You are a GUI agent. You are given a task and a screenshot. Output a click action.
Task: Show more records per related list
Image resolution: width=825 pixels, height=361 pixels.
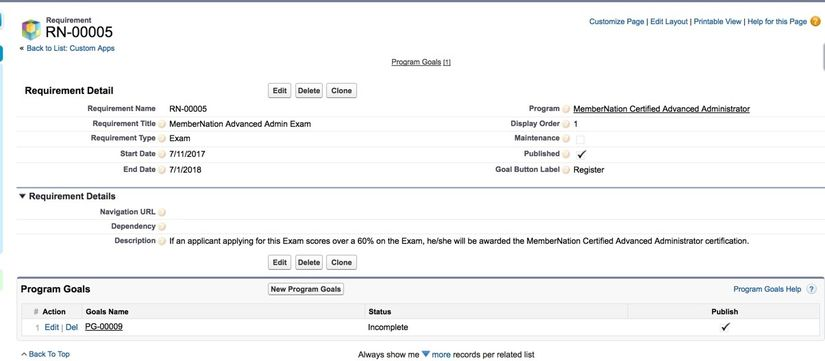coord(436,355)
